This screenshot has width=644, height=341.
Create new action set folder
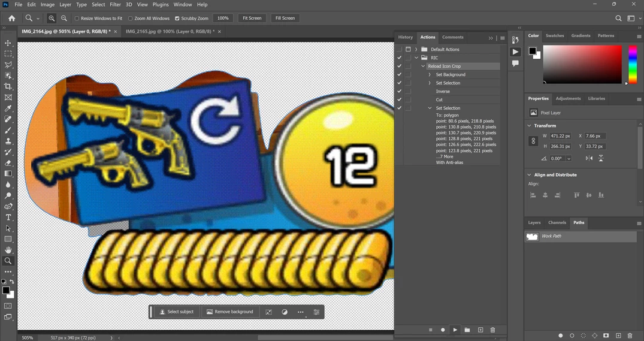tap(467, 330)
